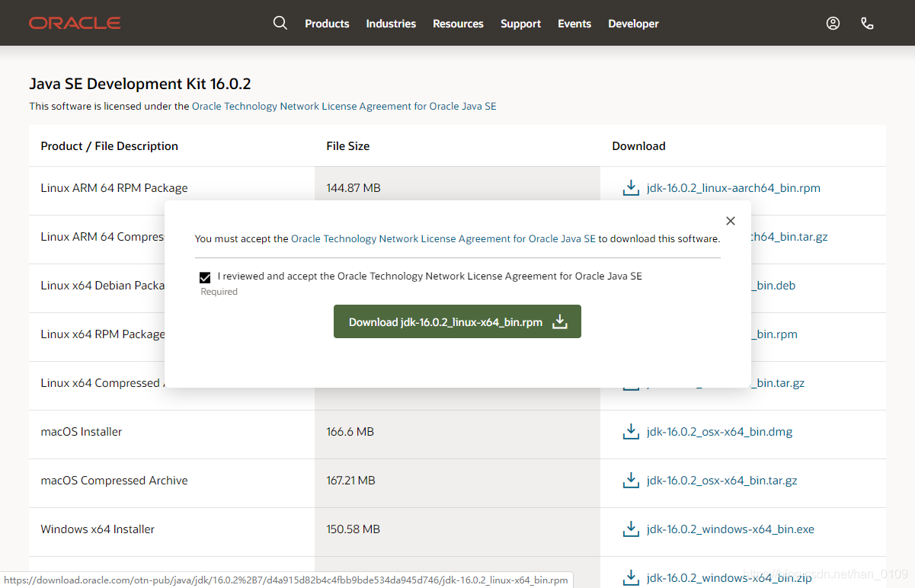Screen dimensions: 915x588
Task: Download jdk-16.0.2_windows-x64_bin.zip link
Action: [729, 578]
